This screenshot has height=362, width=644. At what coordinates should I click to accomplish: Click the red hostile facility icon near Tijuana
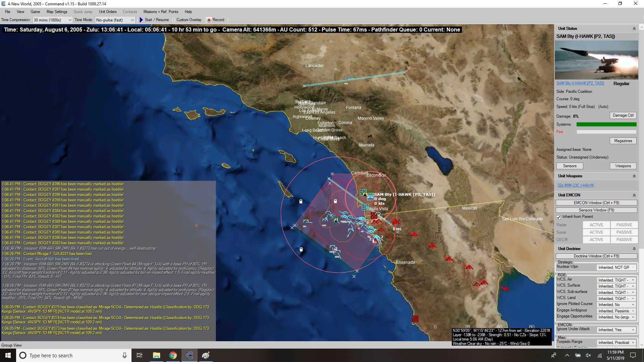[x=373, y=216]
